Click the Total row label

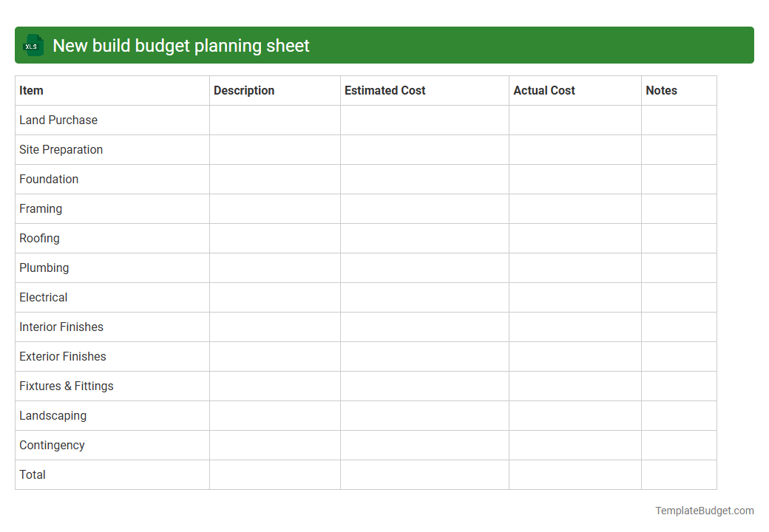click(x=32, y=474)
